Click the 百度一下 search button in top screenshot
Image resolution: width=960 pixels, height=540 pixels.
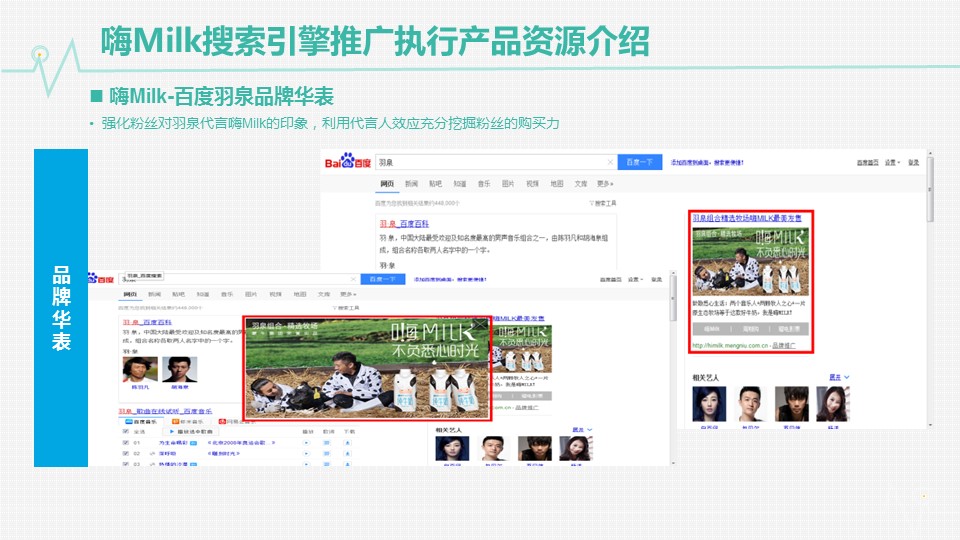[x=640, y=162]
